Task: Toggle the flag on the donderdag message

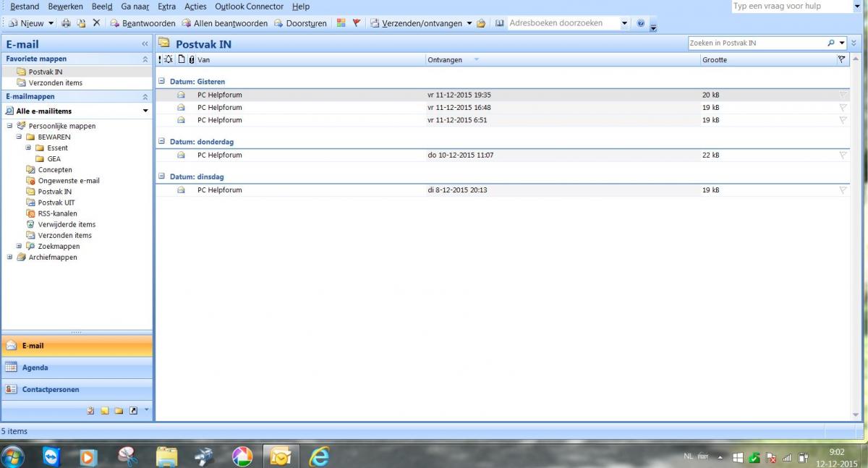Action: point(843,156)
